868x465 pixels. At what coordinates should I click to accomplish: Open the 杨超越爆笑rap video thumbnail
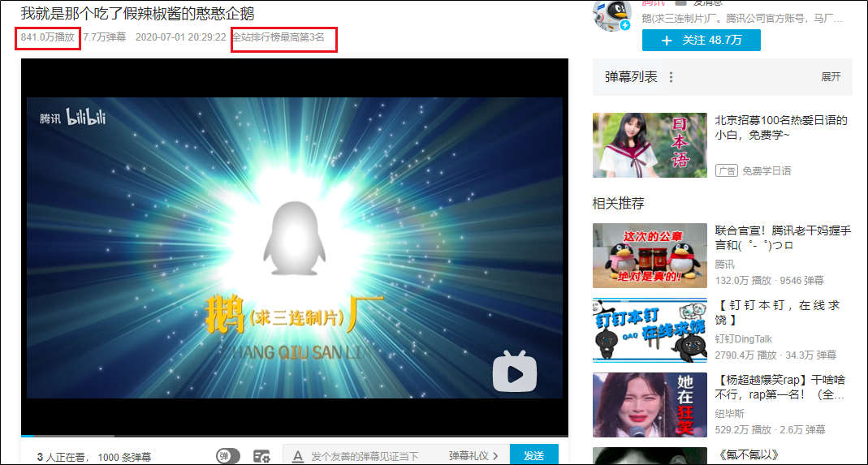pos(650,405)
